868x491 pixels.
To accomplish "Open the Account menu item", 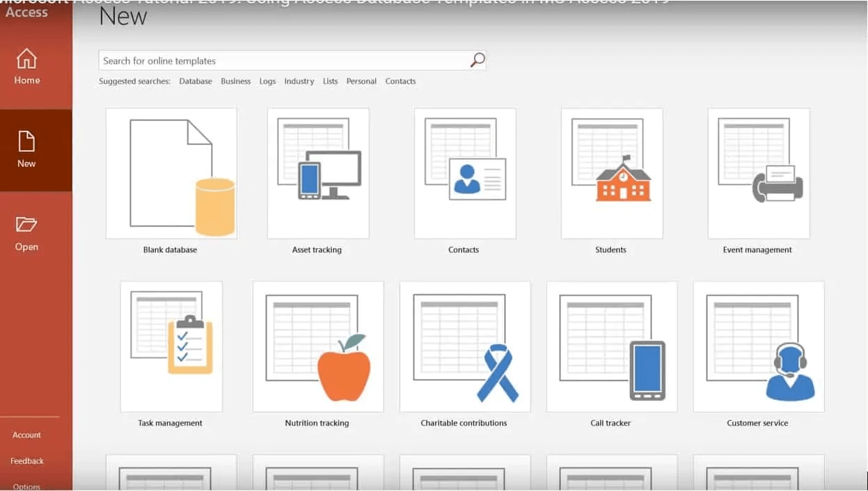I will [x=26, y=435].
